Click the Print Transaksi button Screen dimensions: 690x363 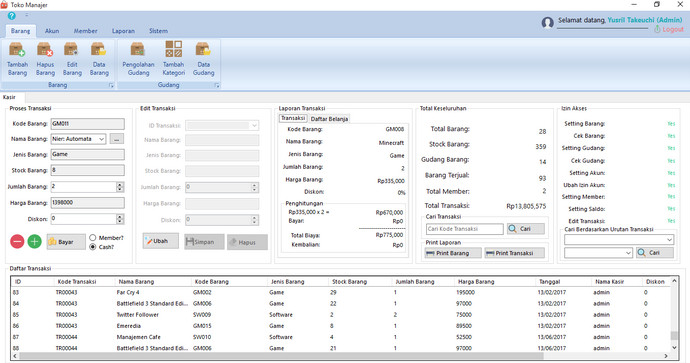pos(514,253)
